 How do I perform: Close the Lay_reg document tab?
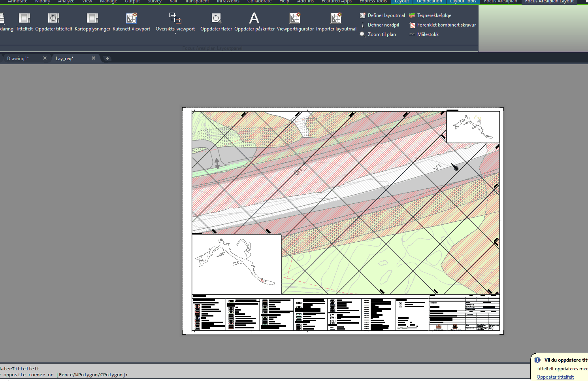point(94,58)
